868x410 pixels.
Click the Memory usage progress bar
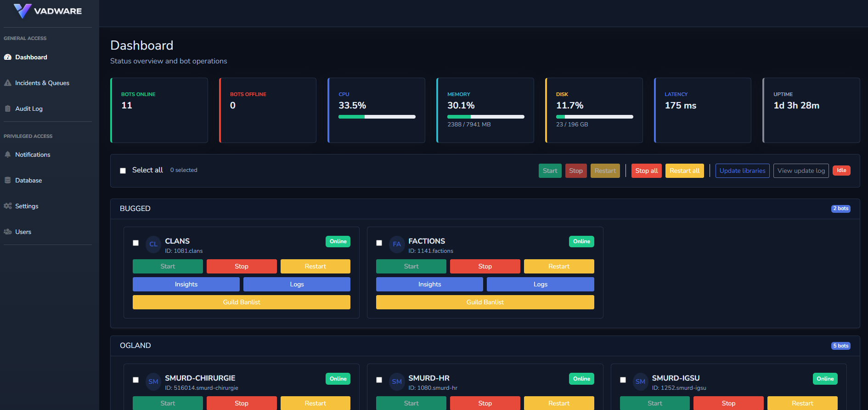click(x=486, y=117)
